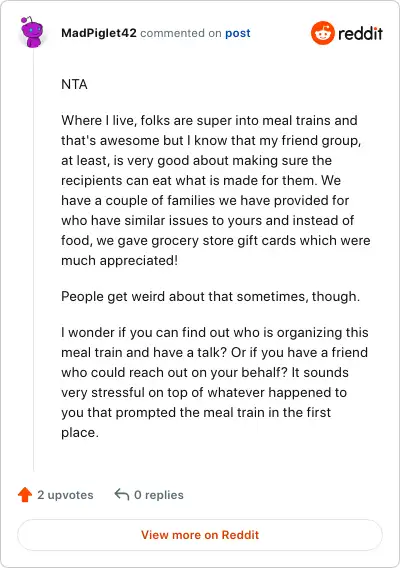Open "View more on Reddit" button
The height and width of the screenshot is (568, 400).
coord(200,535)
